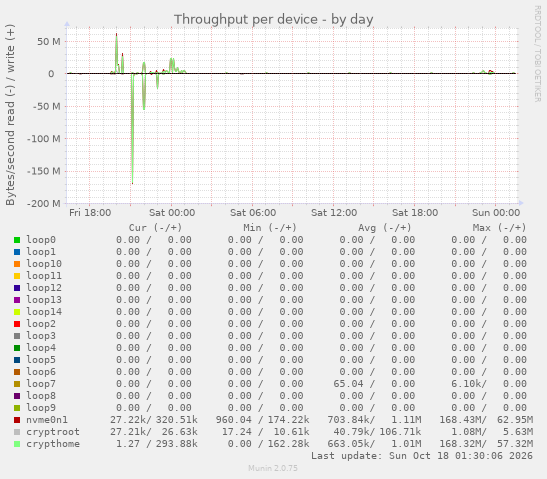Click the '-200 M' y-axis label
The image size is (547, 479).
pos(44,203)
